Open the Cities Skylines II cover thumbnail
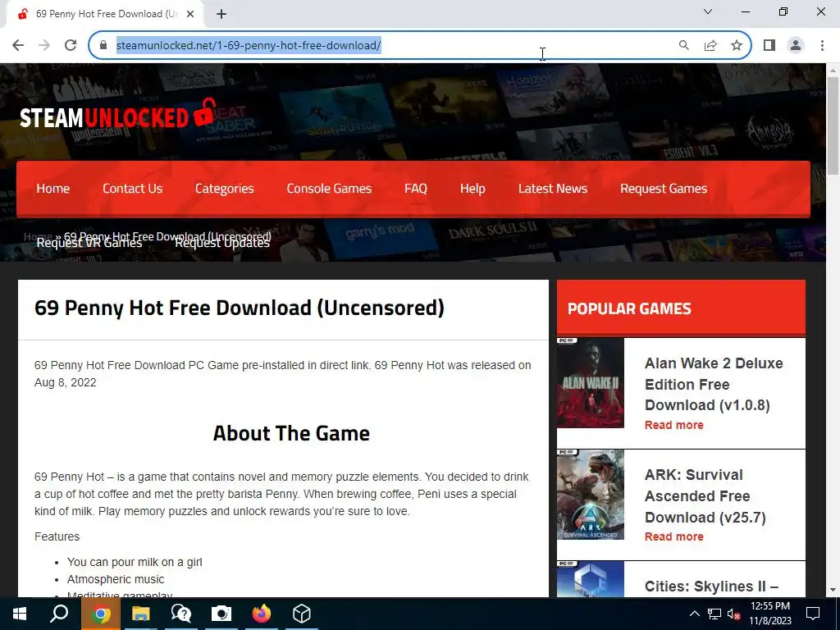The height and width of the screenshot is (630, 840). [591, 579]
